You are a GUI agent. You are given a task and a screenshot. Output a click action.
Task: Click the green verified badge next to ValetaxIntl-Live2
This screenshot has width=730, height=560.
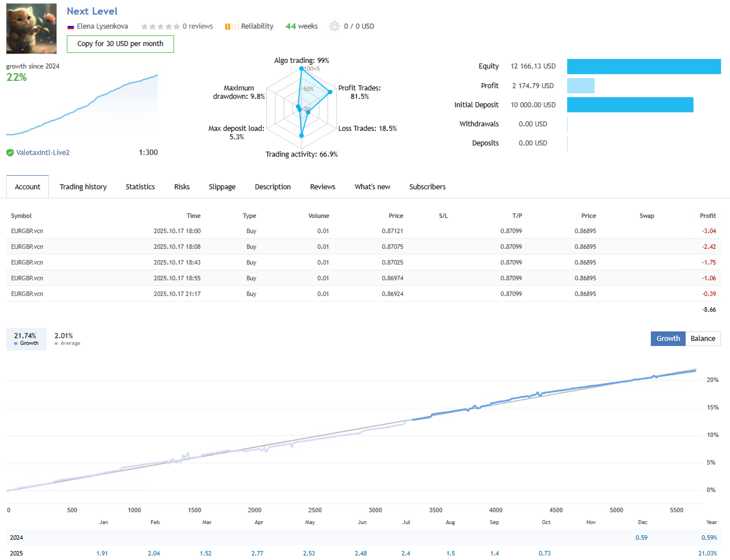tap(11, 152)
